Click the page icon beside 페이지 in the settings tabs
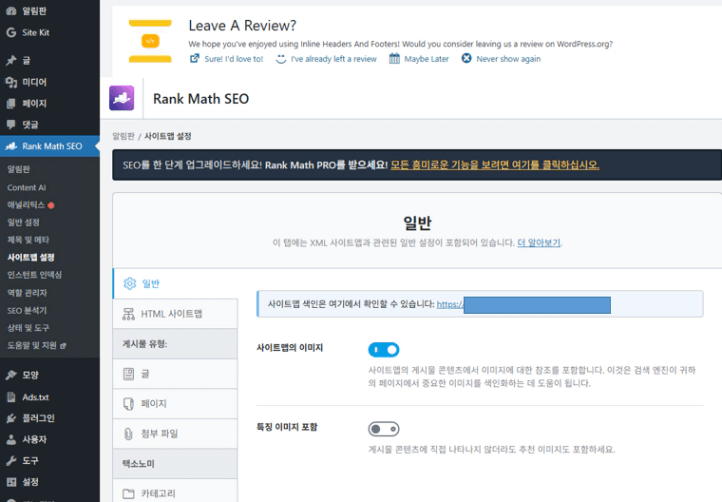Screen dimensions: 722x502 (128, 404)
